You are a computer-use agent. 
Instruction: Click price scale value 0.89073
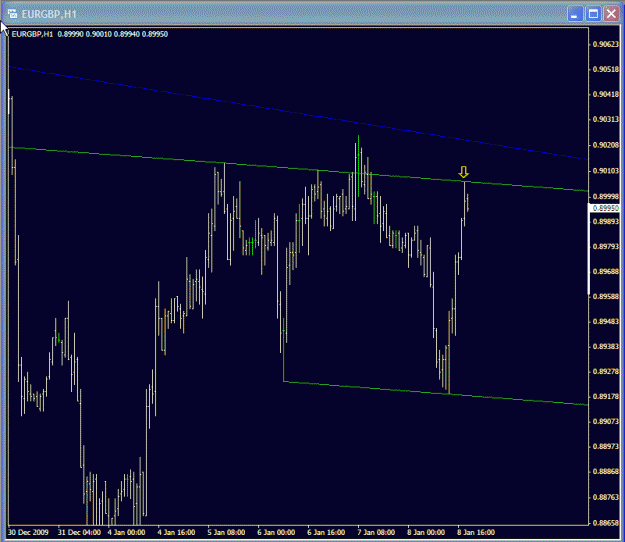[605, 421]
